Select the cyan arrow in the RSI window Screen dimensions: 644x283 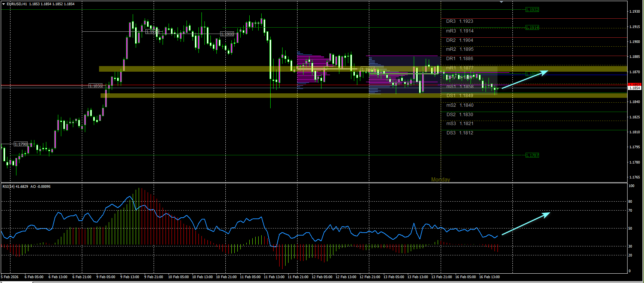point(526,224)
